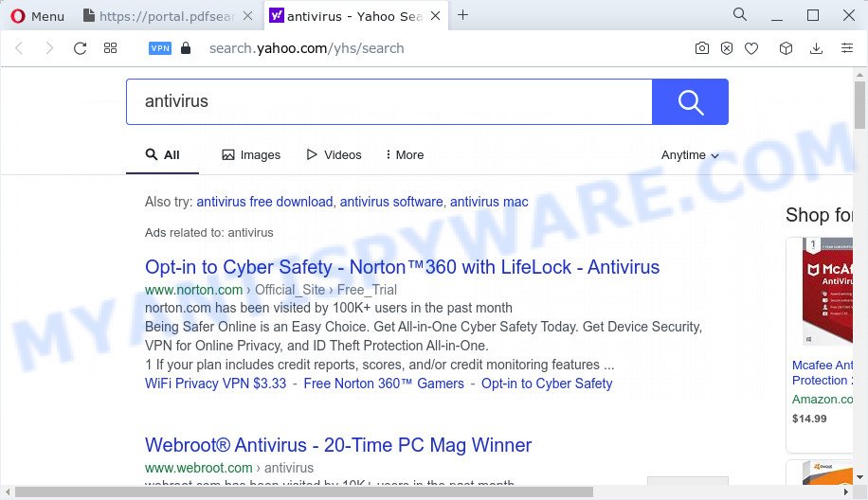Reload the current page
The height and width of the screenshot is (500, 868).
[x=80, y=48]
